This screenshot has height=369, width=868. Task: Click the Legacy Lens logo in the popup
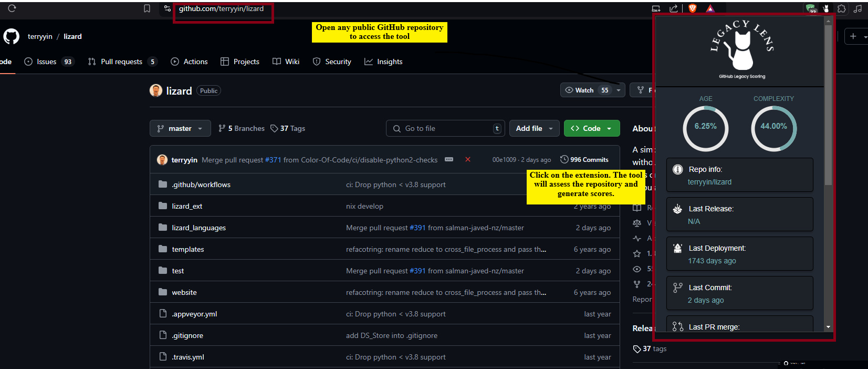742,49
